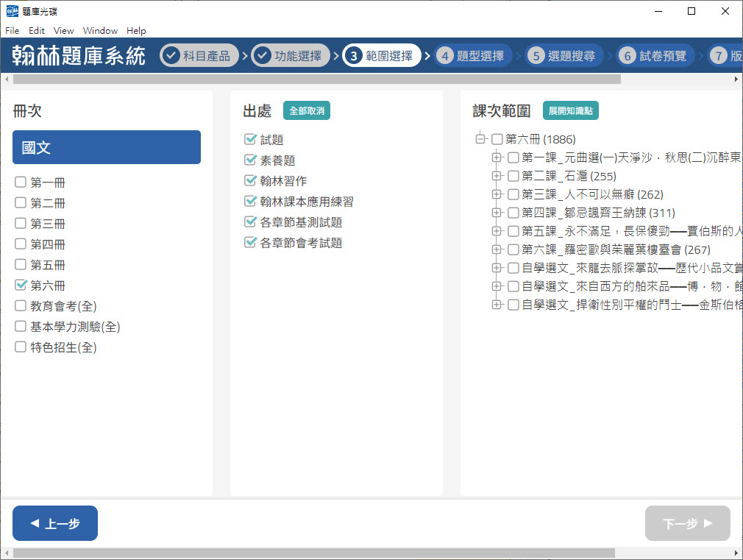Expand the 第六課_羅密歐與茱麗葉樓臺會 tree node
The height and width of the screenshot is (560, 743).
tap(496, 249)
